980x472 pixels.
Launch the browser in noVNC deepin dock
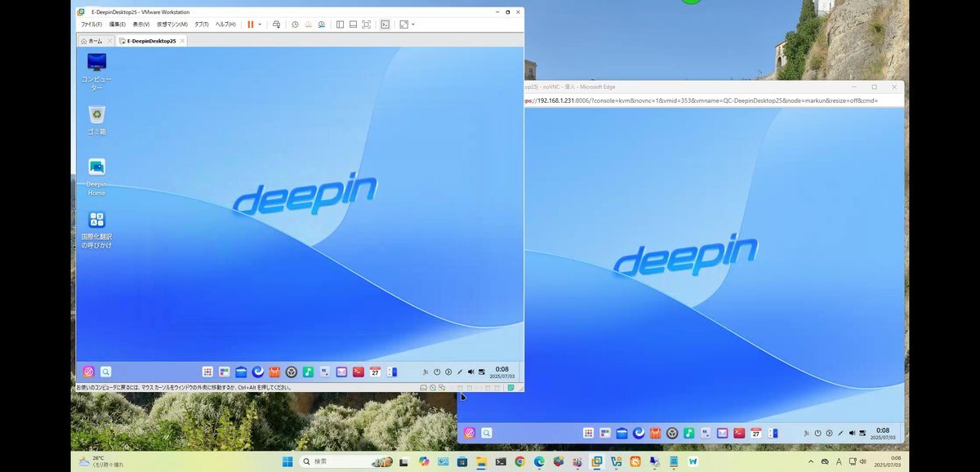click(639, 433)
